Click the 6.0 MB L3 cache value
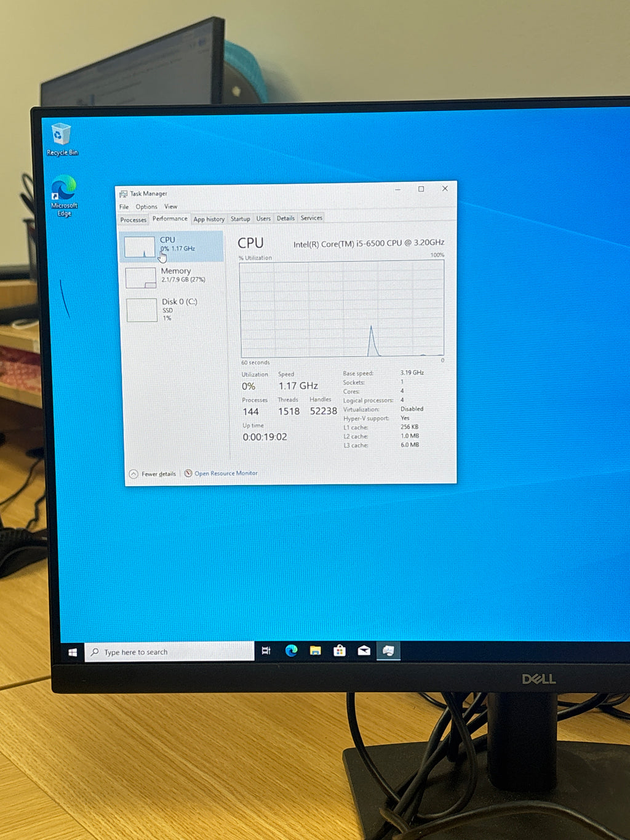 [410, 445]
